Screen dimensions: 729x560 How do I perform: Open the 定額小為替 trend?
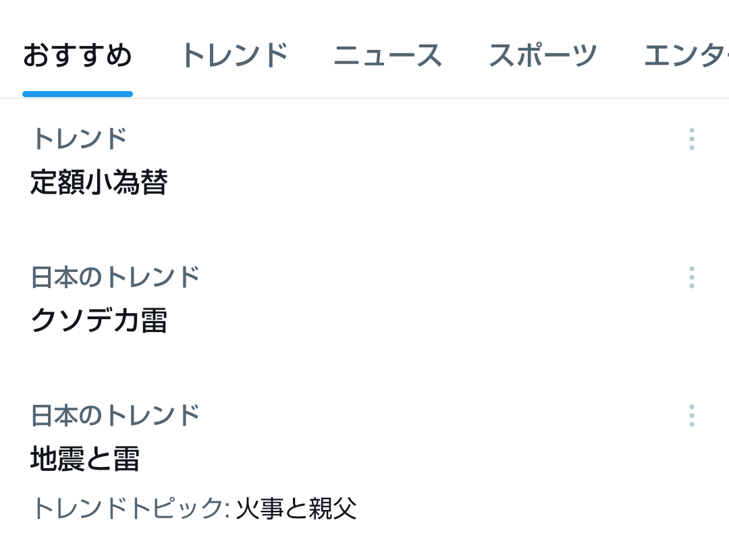tap(99, 183)
